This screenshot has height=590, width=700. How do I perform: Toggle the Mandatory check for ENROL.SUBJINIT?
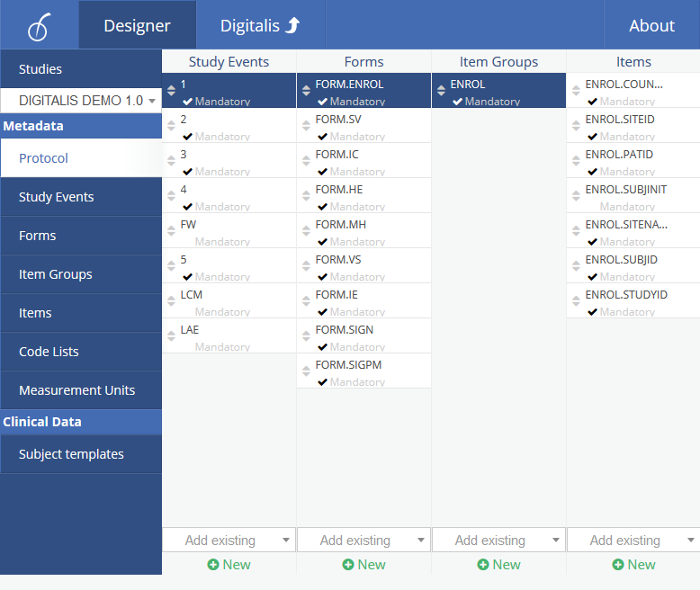coord(592,207)
